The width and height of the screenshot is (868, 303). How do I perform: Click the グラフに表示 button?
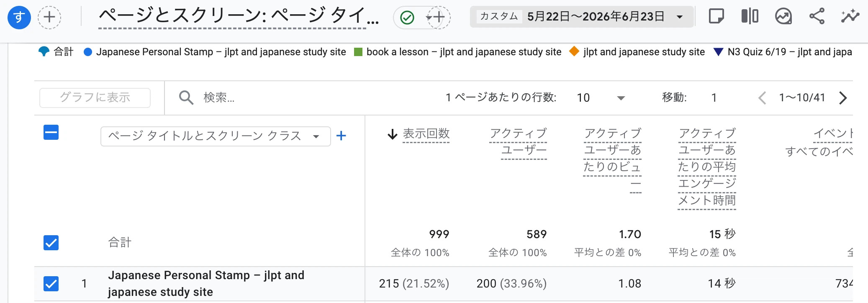click(x=95, y=98)
